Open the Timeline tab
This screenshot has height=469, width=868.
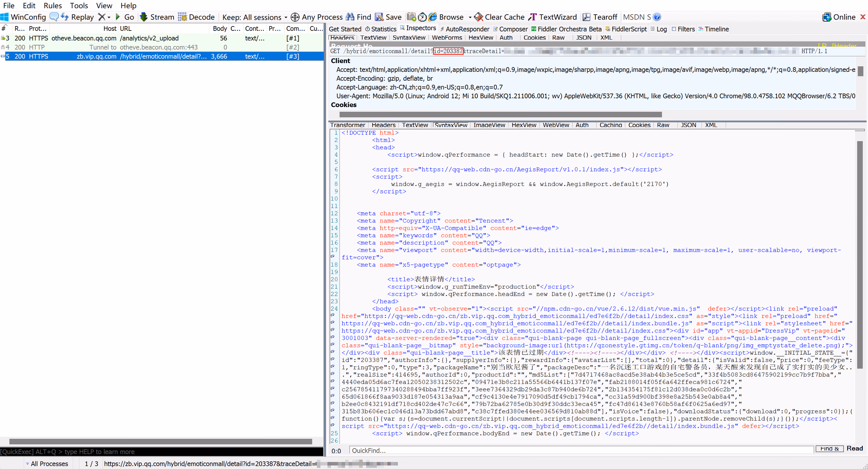coord(714,29)
